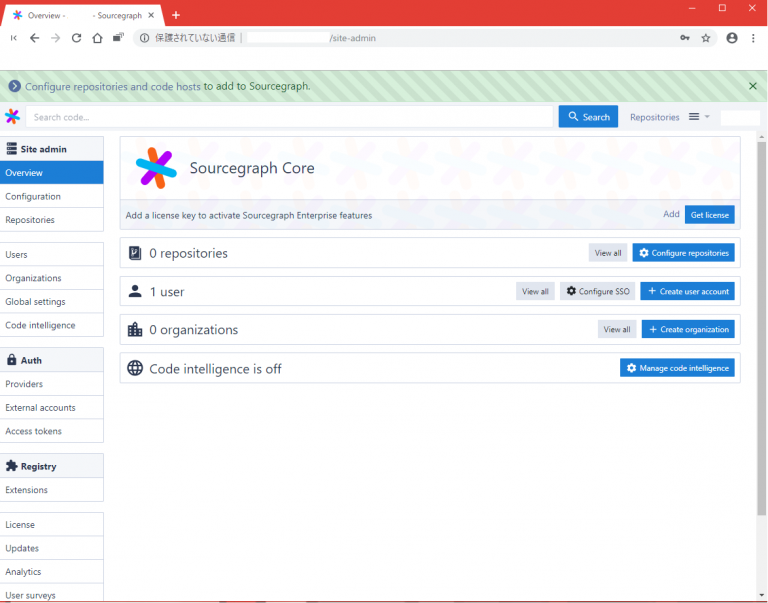Image resolution: width=768 pixels, height=603 pixels.
Task: Dismiss the green configure repositories banner
Action: click(x=752, y=86)
